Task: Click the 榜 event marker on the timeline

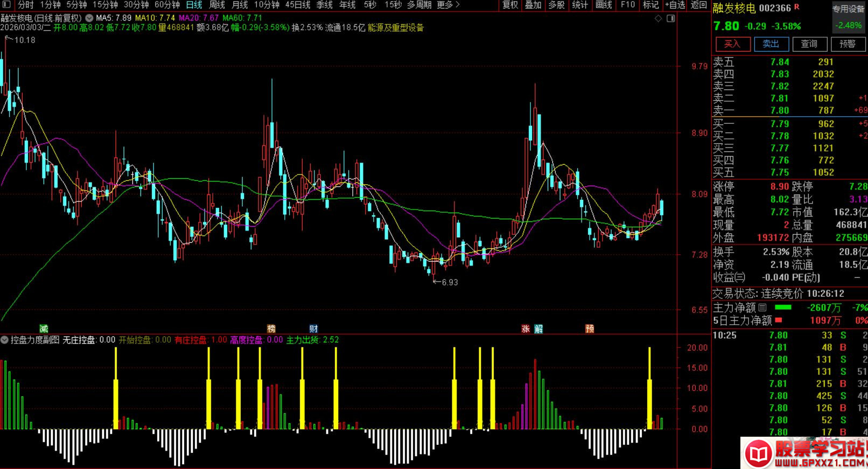Action: (271, 328)
